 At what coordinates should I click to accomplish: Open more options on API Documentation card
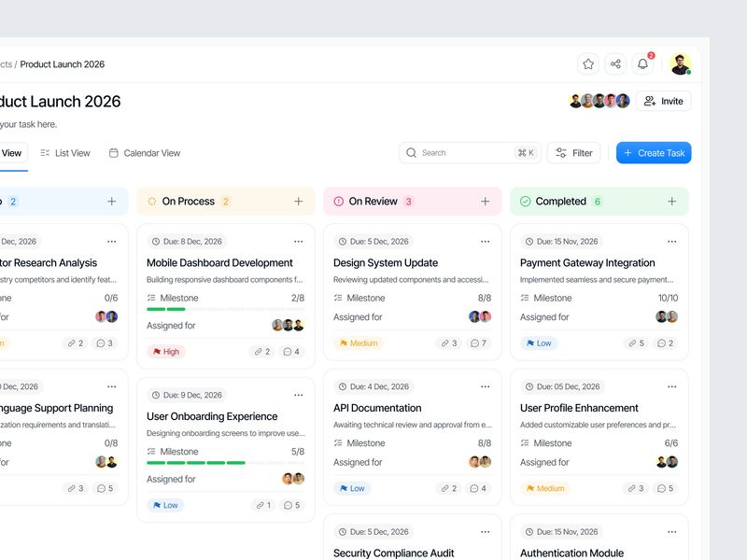click(485, 386)
